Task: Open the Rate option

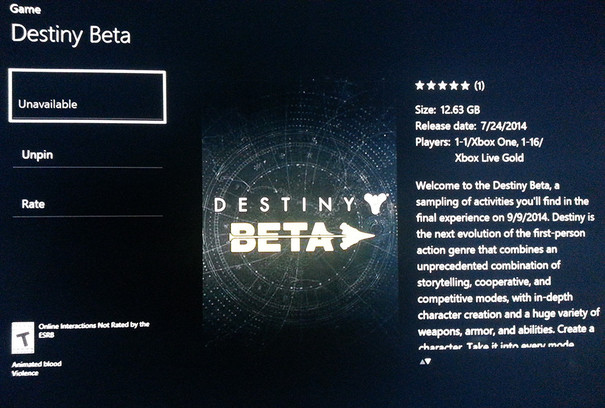Action: coord(88,204)
